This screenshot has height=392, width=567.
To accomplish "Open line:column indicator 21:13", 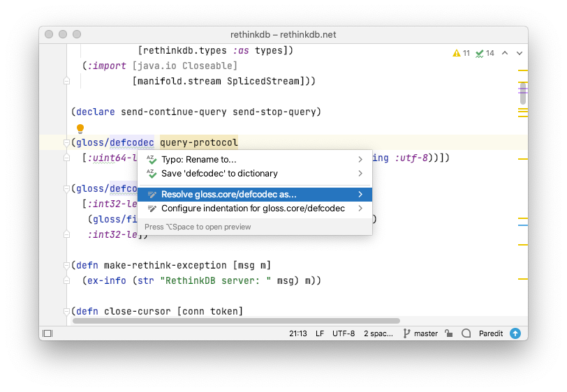I will [298, 333].
